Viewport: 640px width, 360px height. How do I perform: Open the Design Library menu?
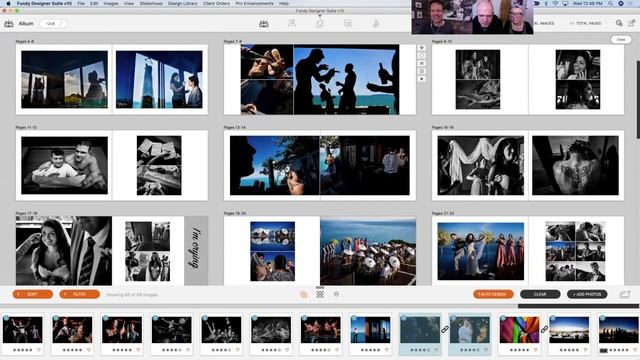click(x=182, y=3)
